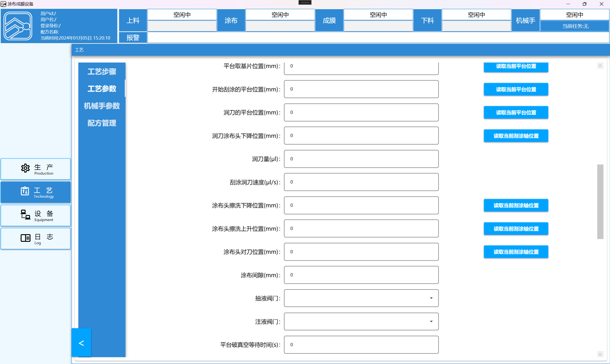Open the 抽液阀门 dropdown
The width and height of the screenshot is (610, 364).
pos(361,298)
